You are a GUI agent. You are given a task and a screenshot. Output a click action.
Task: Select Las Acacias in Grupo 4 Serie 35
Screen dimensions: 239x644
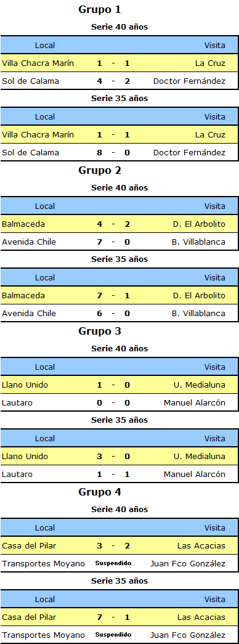coord(201,617)
